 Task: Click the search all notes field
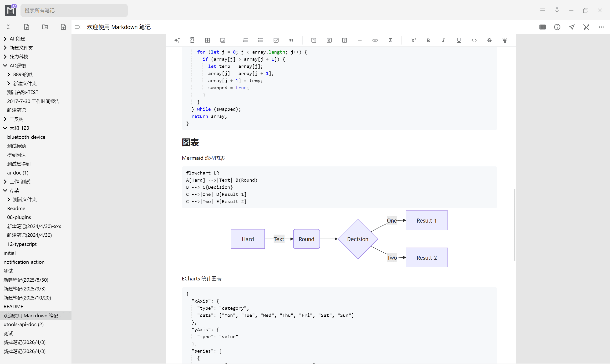coord(74,10)
